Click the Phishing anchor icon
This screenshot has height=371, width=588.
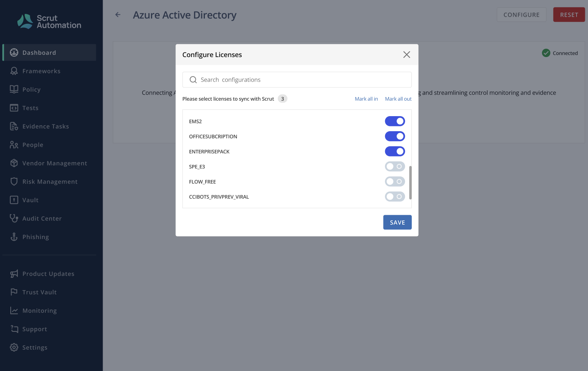(x=14, y=237)
